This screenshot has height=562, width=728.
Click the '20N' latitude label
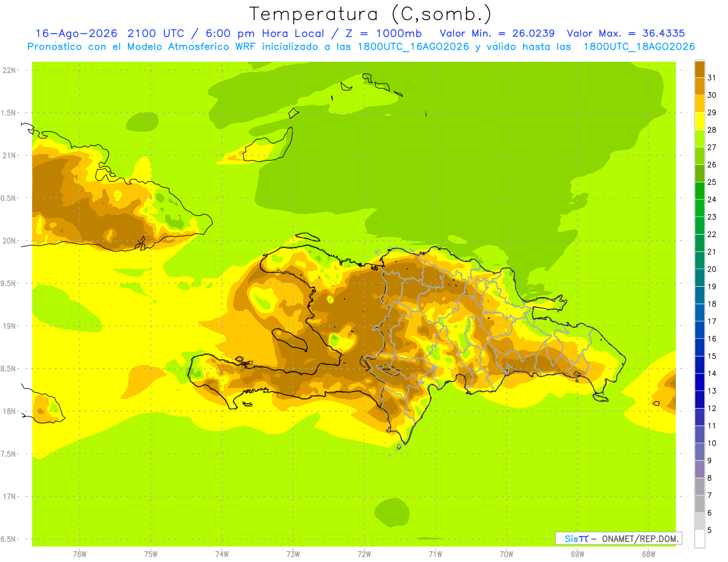(9, 241)
